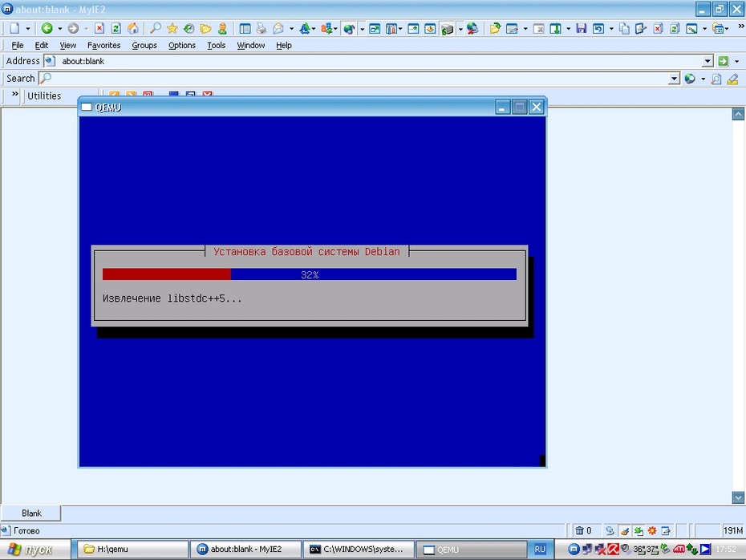Screen dimensions: 746x560
Task: Click the globe search engine icon
Action: click(x=690, y=79)
